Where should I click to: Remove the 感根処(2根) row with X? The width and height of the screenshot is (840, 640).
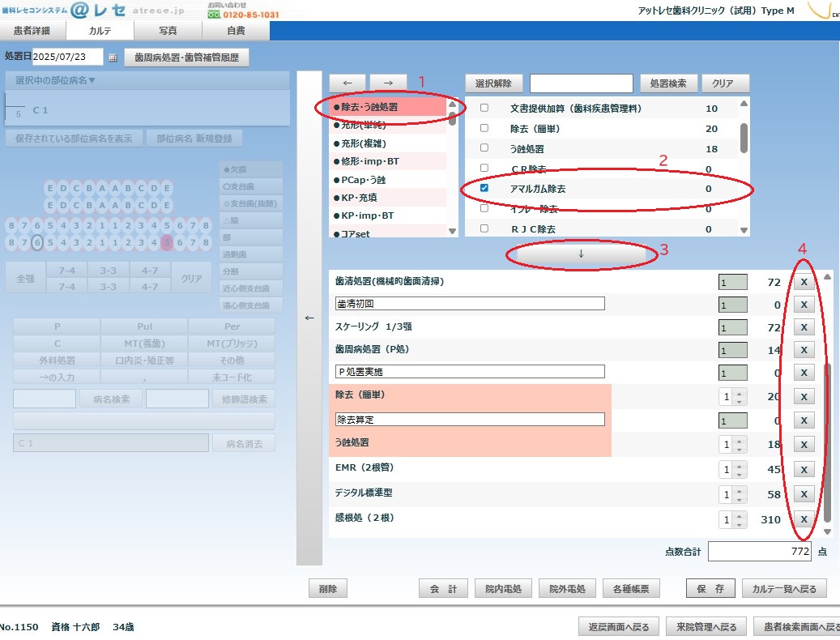[803, 519]
